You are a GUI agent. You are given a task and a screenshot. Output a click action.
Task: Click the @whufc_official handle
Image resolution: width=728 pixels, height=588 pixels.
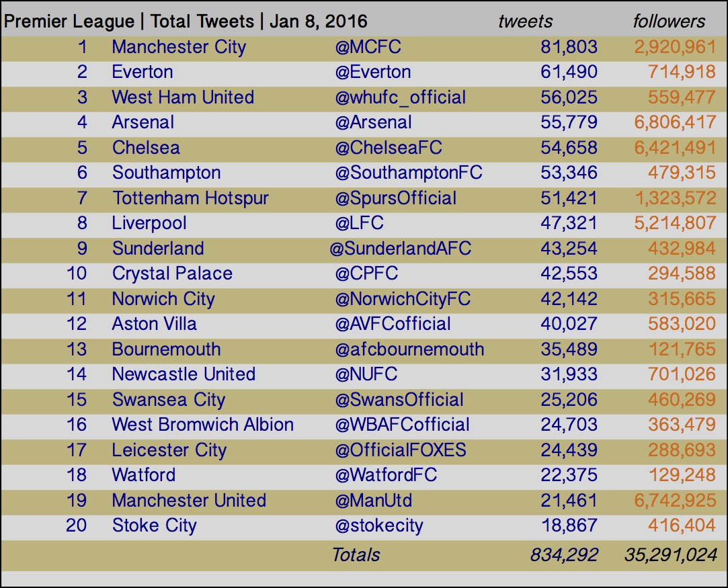click(400, 97)
